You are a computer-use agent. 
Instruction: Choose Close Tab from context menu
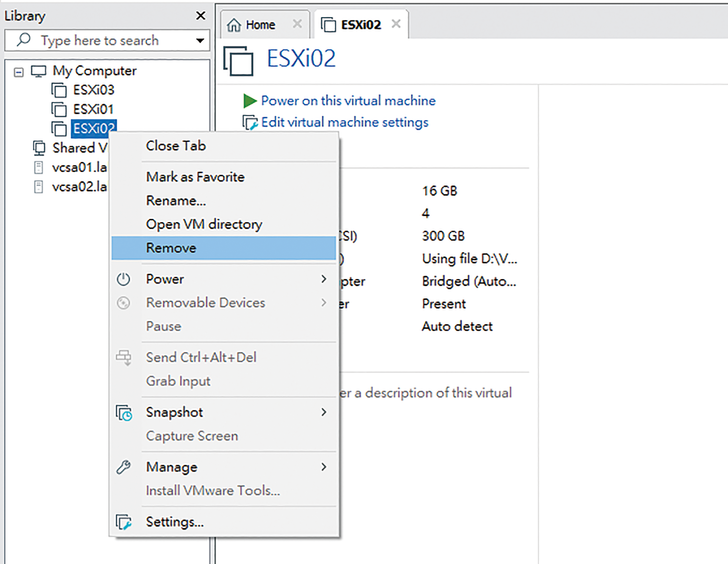(x=224, y=146)
